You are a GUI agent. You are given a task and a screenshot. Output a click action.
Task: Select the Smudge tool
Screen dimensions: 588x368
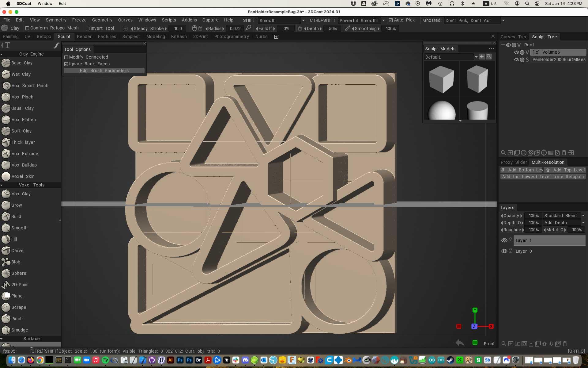click(x=20, y=330)
